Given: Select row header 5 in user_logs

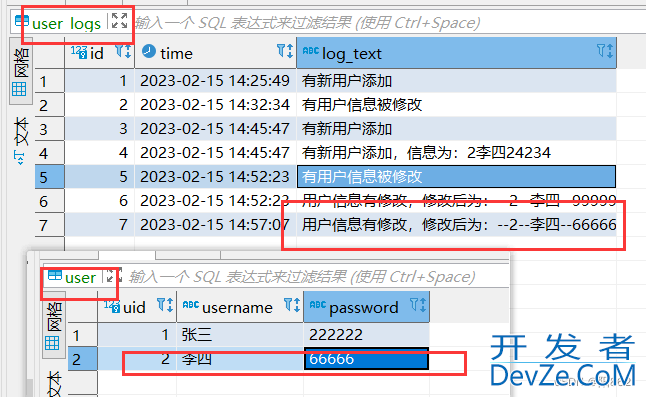Looking at the screenshot, I should (49, 177).
